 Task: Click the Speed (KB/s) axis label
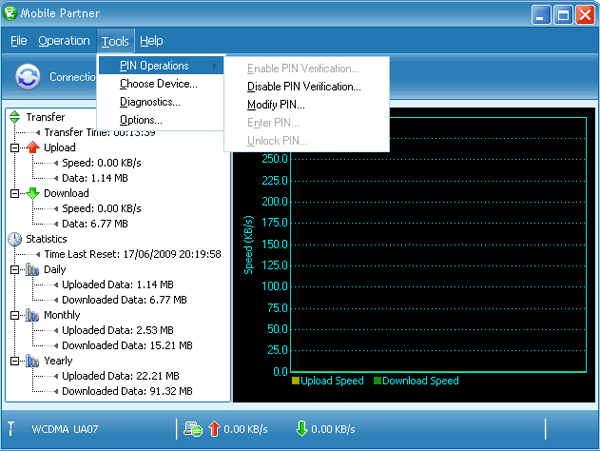click(x=248, y=245)
